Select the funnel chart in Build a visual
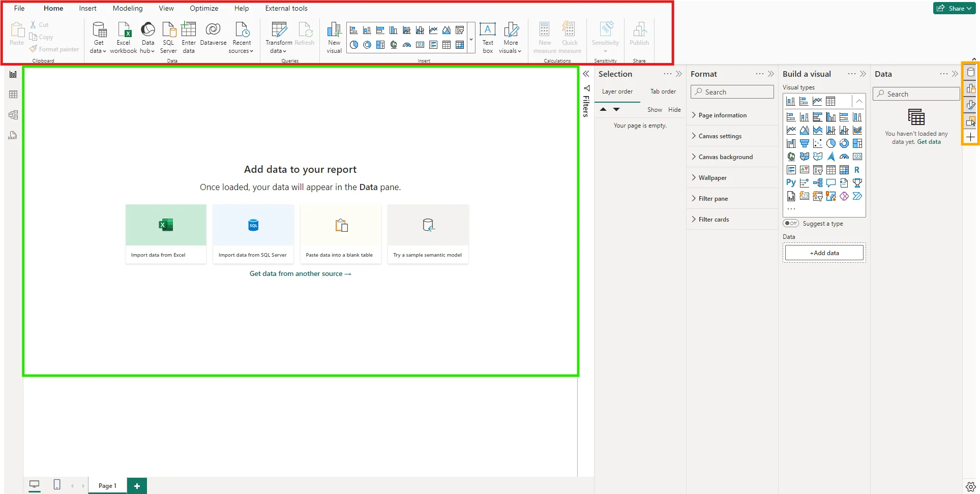 click(804, 143)
